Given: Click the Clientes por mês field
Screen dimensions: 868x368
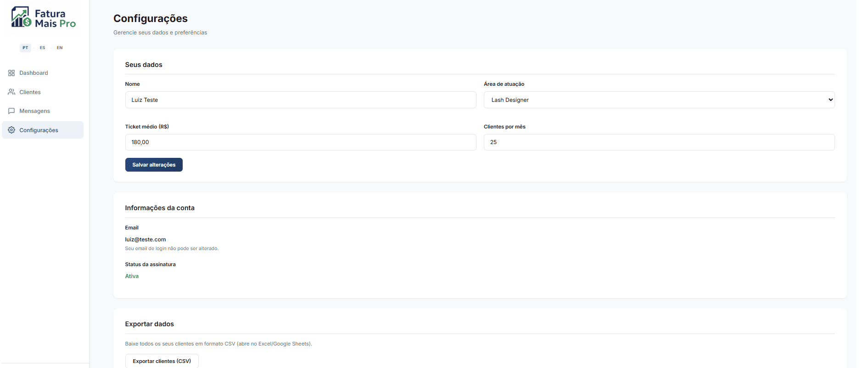Looking at the screenshot, I should [x=659, y=142].
